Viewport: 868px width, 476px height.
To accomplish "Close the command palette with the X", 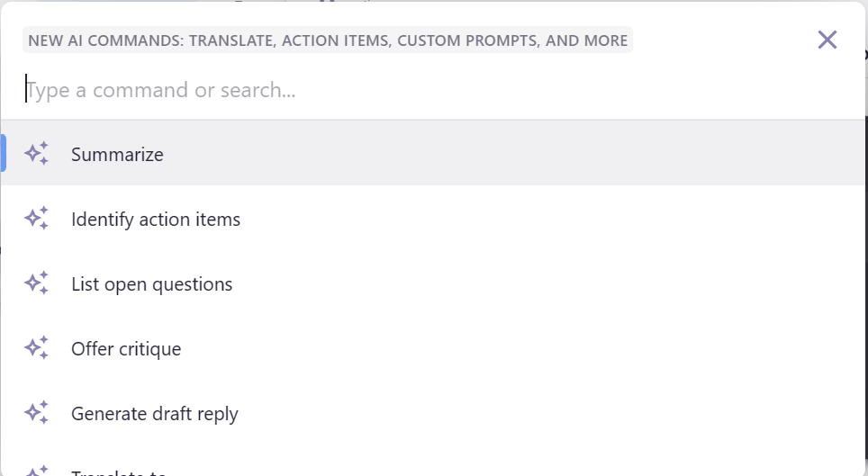I will point(827,40).
